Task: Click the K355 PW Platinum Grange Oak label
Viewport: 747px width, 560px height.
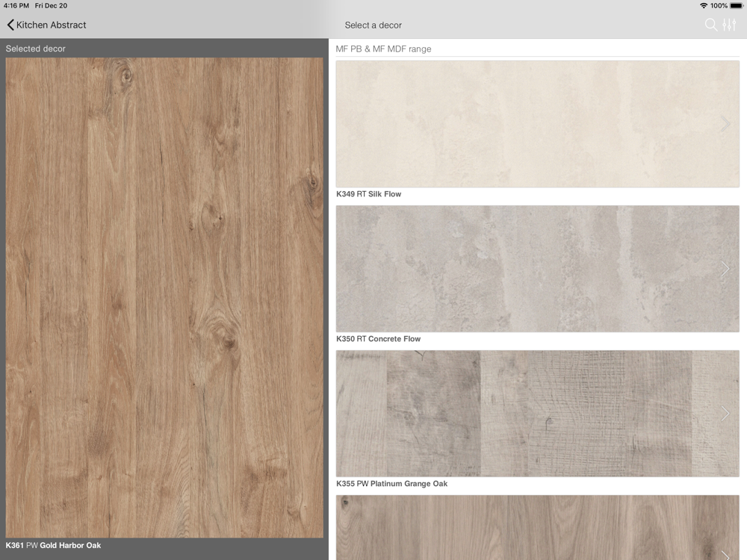Action: pyautogui.click(x=391, y=483)
